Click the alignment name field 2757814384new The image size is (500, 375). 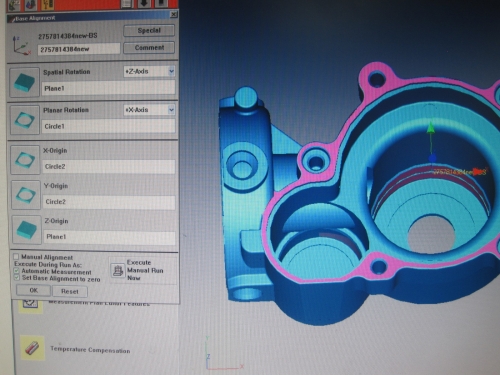(79, 49)
